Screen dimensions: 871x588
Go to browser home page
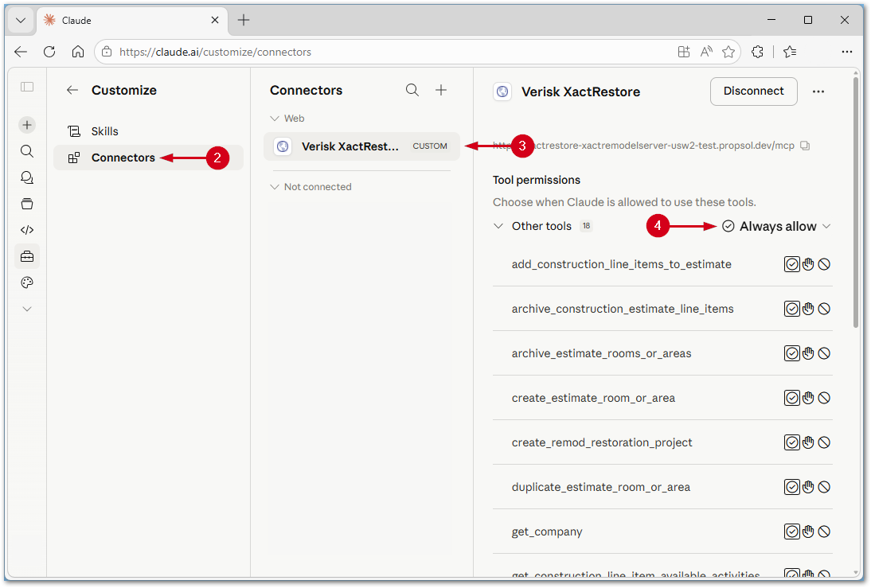[78, 52]
